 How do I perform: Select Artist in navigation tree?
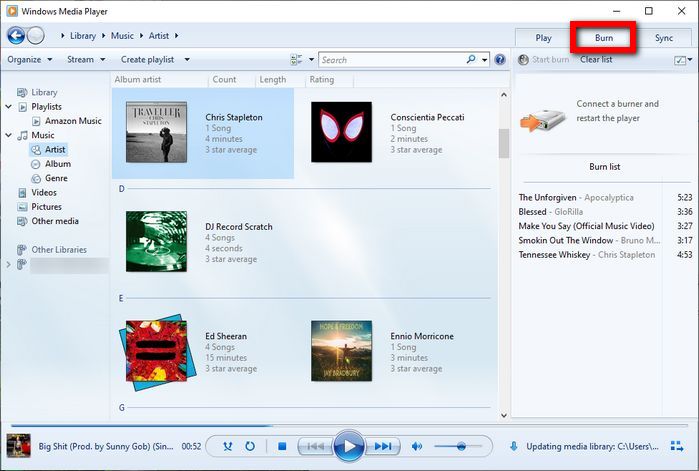55,149
